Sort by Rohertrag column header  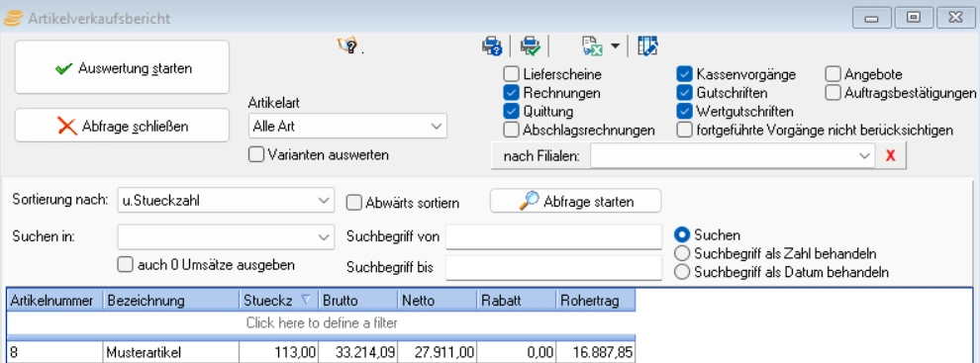[596, 301]
